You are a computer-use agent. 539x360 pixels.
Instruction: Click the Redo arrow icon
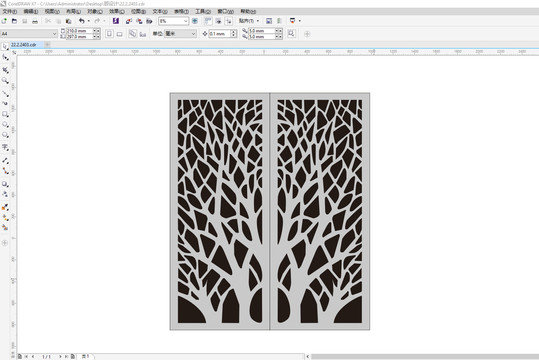click(x=97, y=21)
